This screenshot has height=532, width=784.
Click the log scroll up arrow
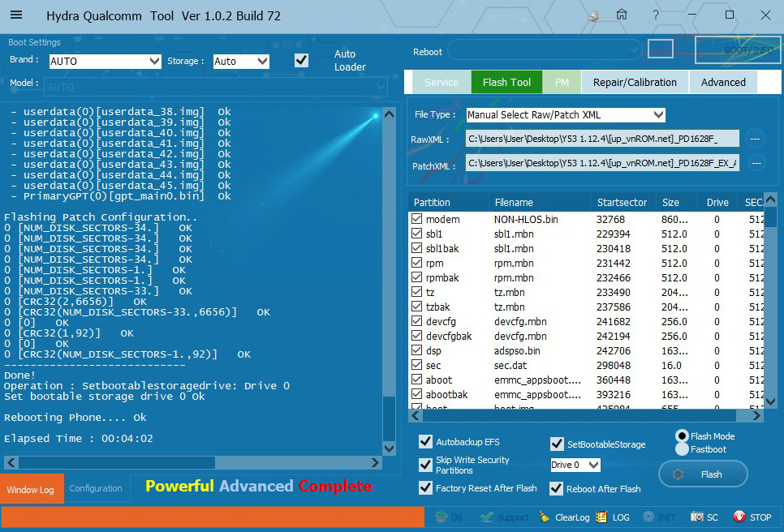point(389,114)
